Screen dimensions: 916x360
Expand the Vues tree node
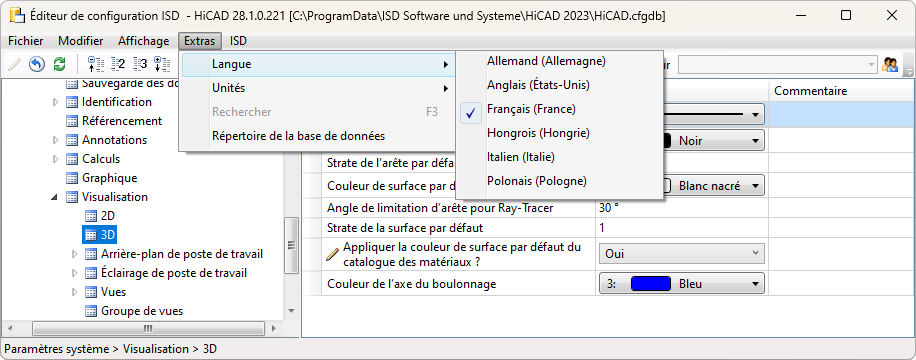(x=75, y=292)
